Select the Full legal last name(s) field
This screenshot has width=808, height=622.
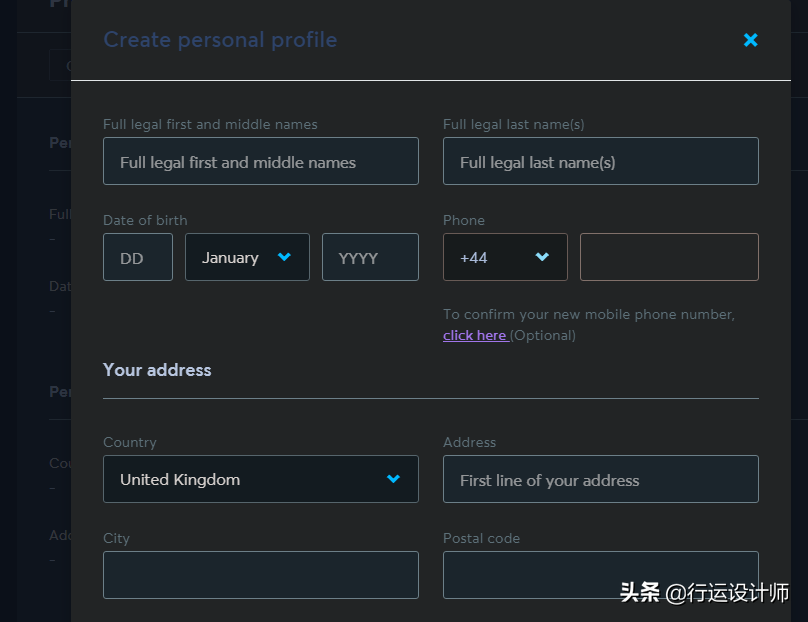[600, 161]
